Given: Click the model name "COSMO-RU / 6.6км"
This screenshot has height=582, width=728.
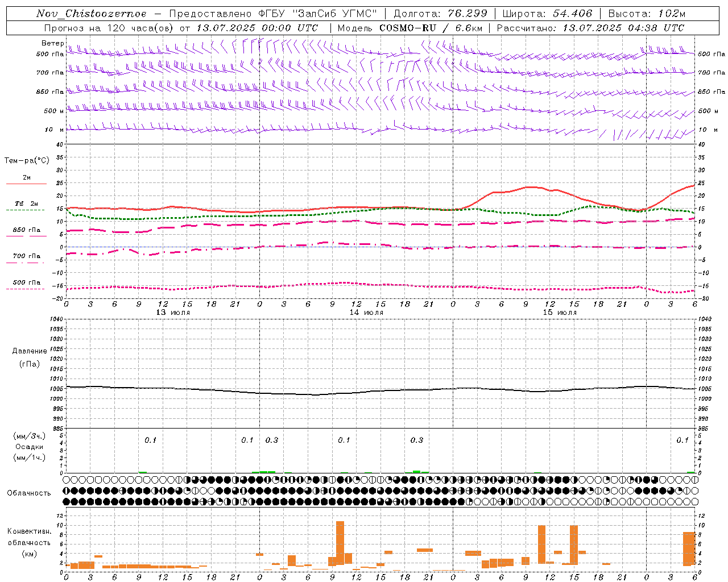Looking at the screenshot, I should point(432,28).
